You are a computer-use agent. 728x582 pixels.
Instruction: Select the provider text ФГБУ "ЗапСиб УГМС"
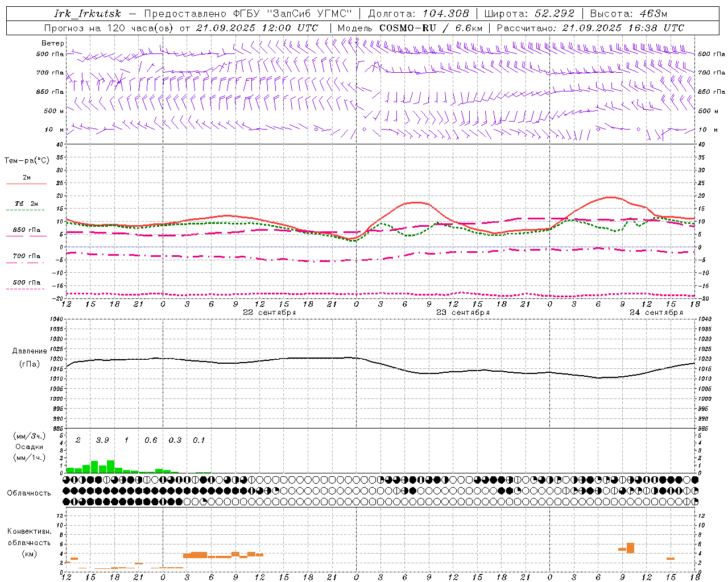coord(292,14)
